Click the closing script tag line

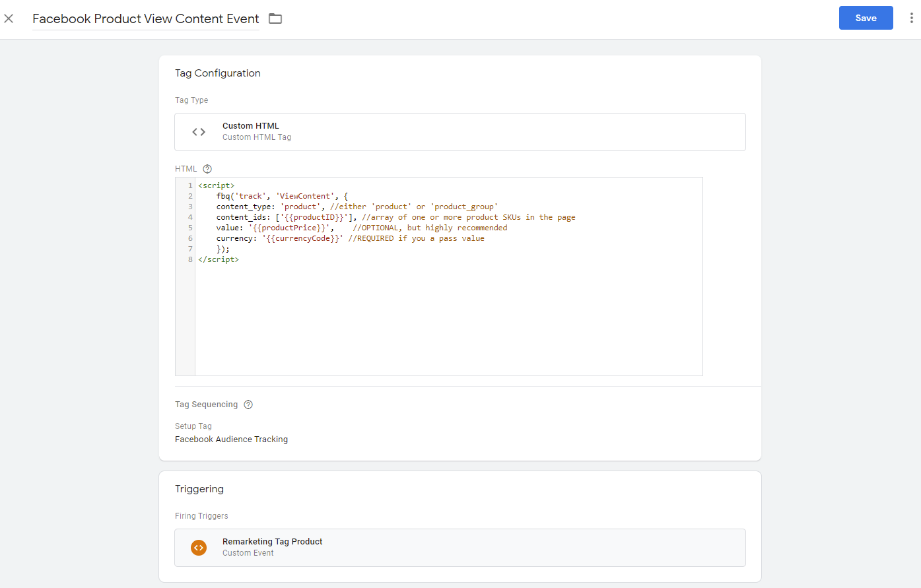tap(219, 259)
